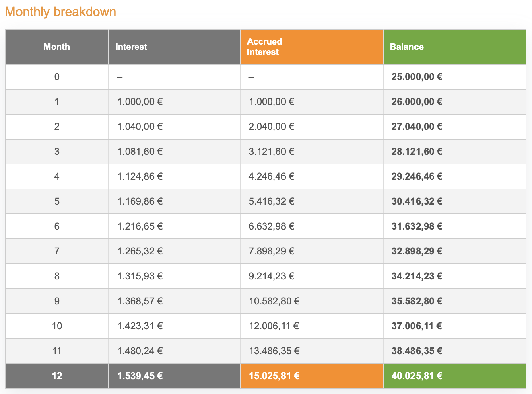Select the month '12' row number

coord(57,376)
